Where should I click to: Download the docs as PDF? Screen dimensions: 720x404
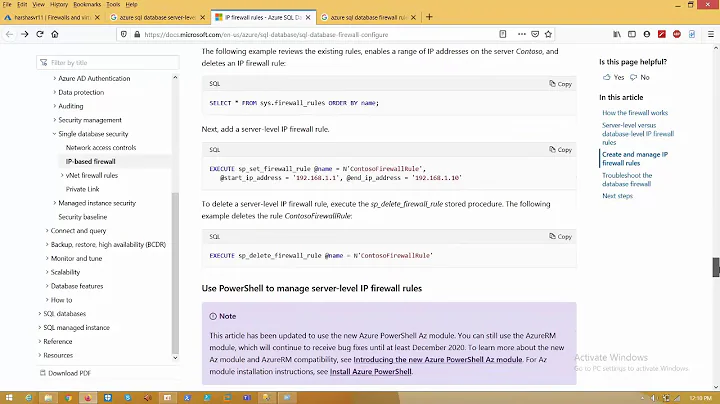click(x=65, y=373)
